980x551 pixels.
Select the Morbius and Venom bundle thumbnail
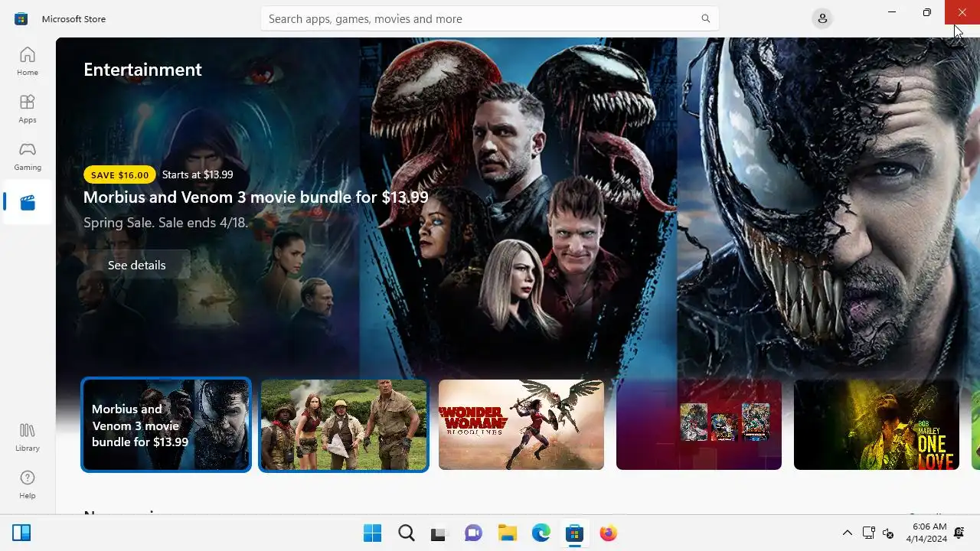tap(166, 425)
